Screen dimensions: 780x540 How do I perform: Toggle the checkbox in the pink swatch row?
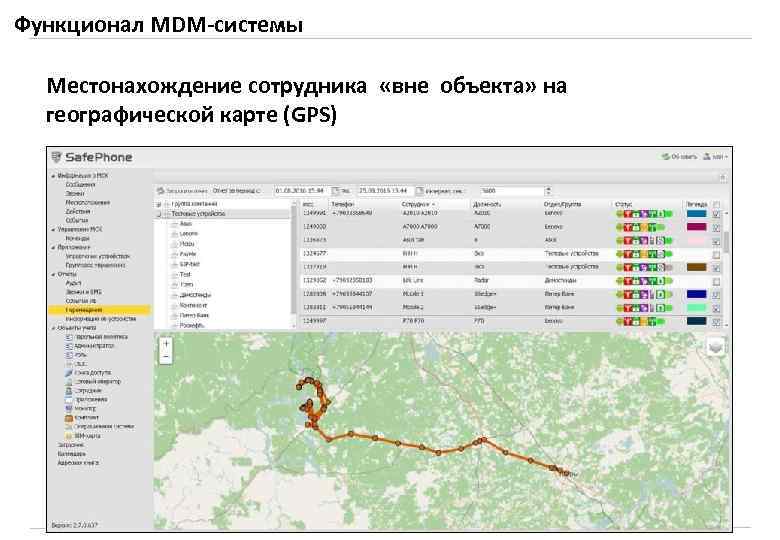click(716, 241)
